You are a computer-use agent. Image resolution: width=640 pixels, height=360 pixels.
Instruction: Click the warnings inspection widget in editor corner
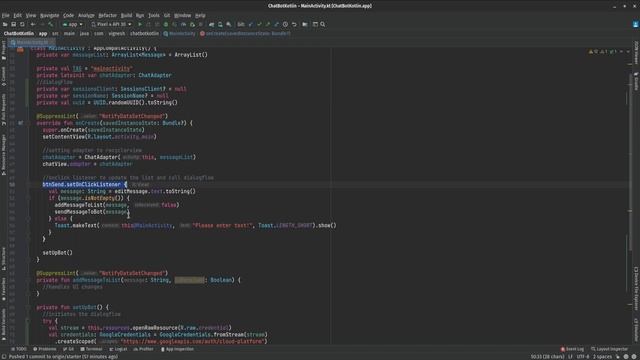(x=603, y=52)
